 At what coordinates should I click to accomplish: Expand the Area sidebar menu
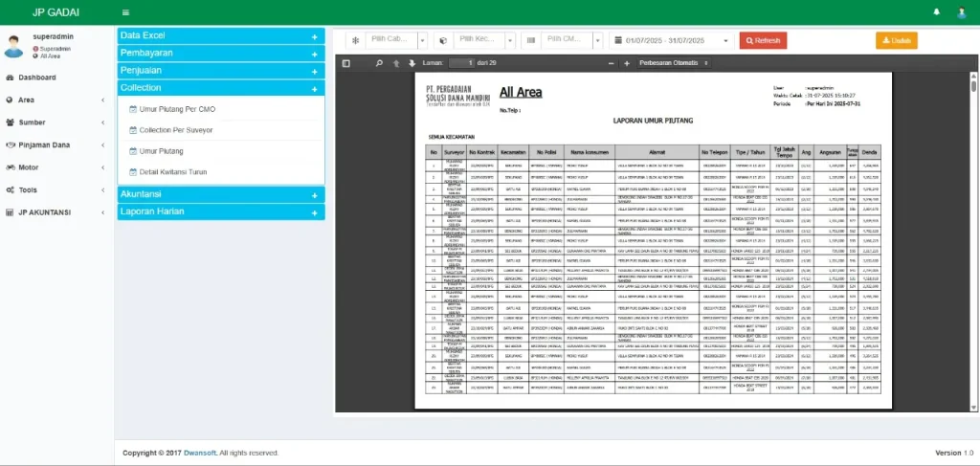coord(56,100)
